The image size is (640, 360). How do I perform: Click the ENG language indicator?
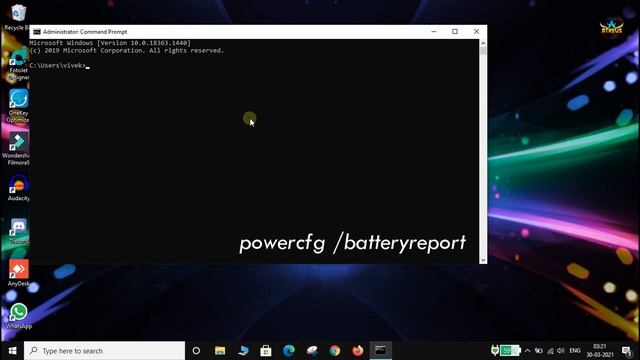click(575, 351)
